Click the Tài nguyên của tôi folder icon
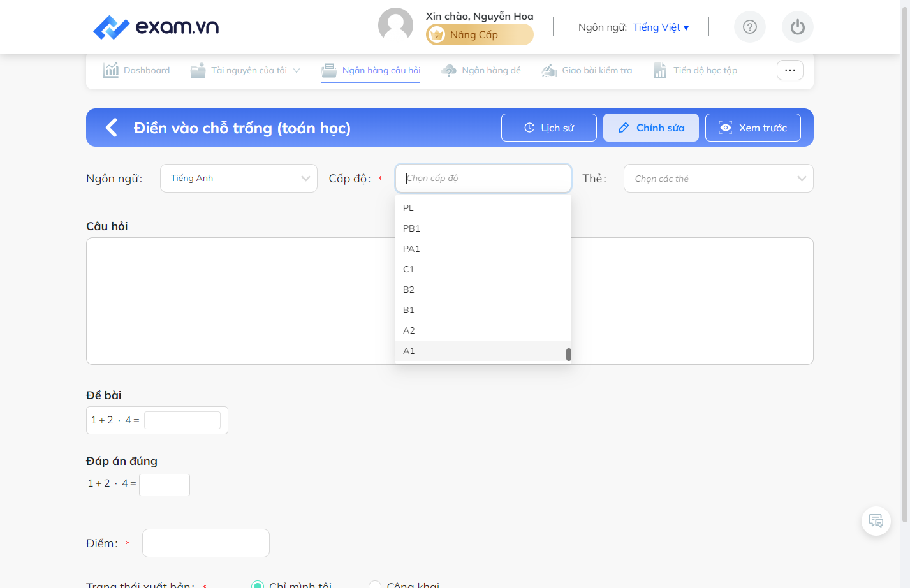910x588 pixels. (x=198, y=70)
